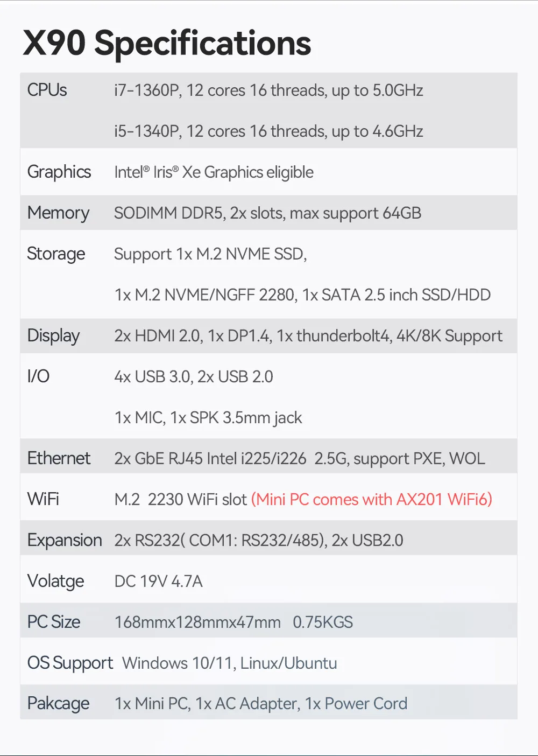Select the i5-1340P processor line

(268, 131)
